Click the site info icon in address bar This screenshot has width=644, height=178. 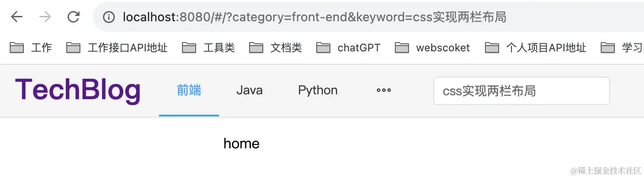click(x=109, y=17)
